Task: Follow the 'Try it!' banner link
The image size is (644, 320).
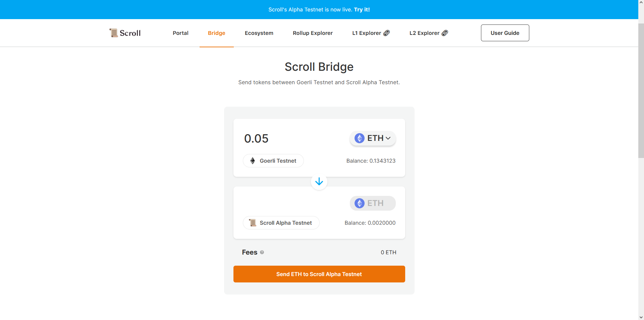Action: click(x=362, y=10)
